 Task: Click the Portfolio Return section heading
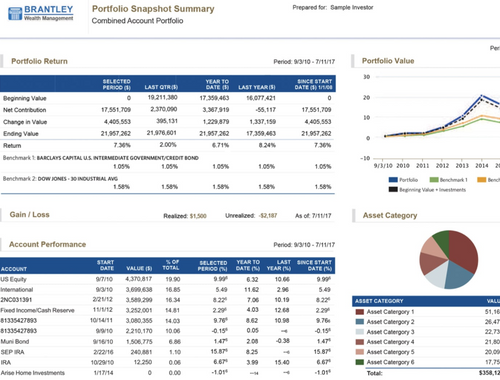pos(39,61)
